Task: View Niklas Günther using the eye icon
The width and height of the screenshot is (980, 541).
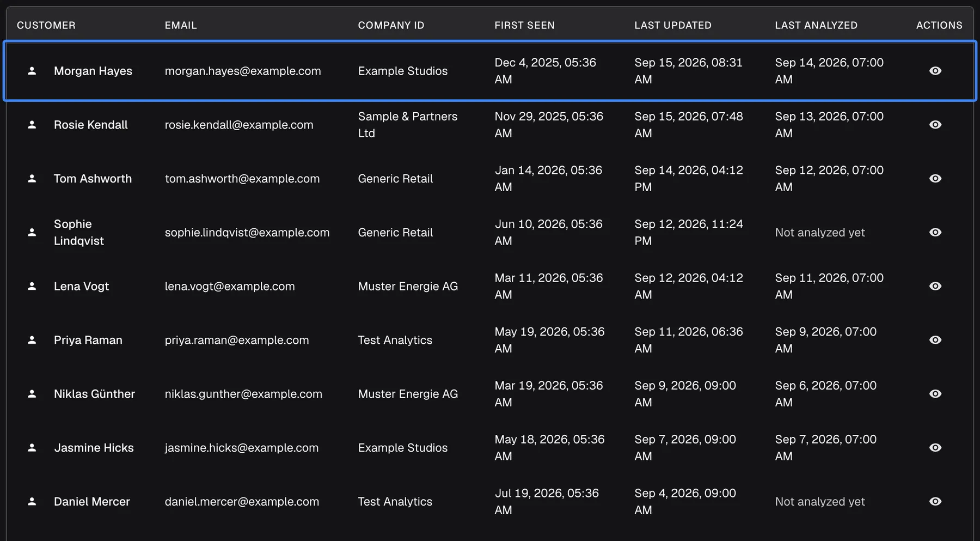Action: (935, 394)
